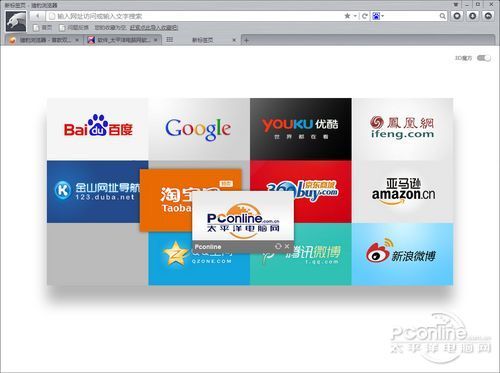Open the skin shirt icon in title bar
This screenshot has width=500, height=373.
[x=456, y=5]
